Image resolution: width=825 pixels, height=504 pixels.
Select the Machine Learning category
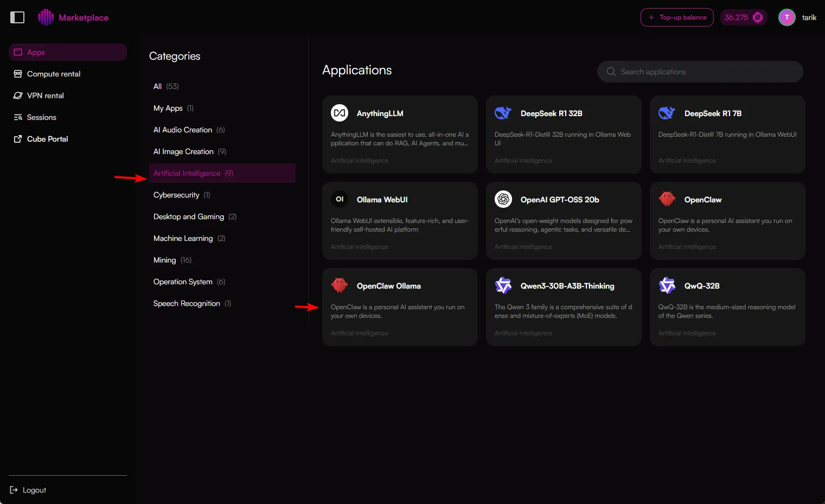coord(222,238)
